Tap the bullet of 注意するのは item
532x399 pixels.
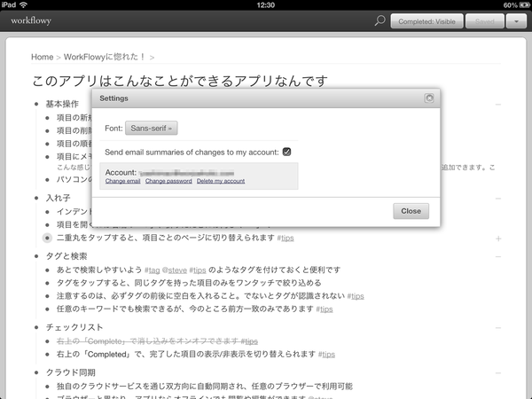(47, 296)
